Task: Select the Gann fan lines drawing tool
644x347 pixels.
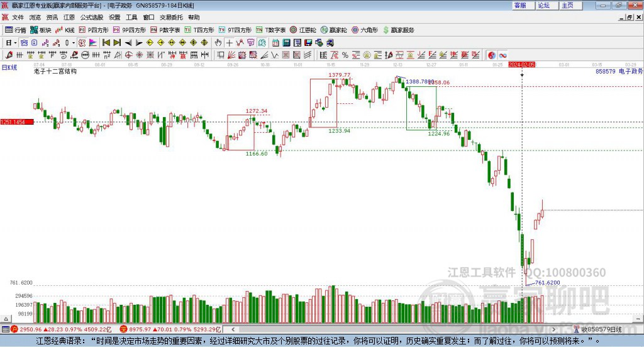Action: click(231, 55)
